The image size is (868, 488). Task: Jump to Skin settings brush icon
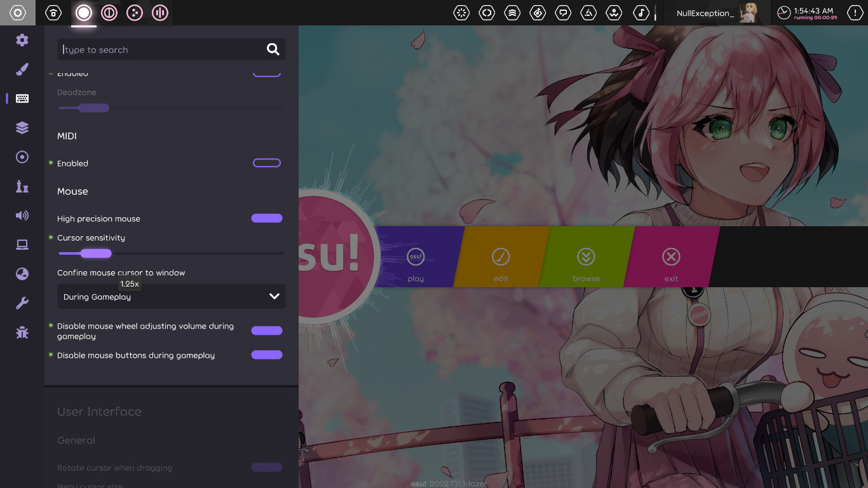coord(22,69)
